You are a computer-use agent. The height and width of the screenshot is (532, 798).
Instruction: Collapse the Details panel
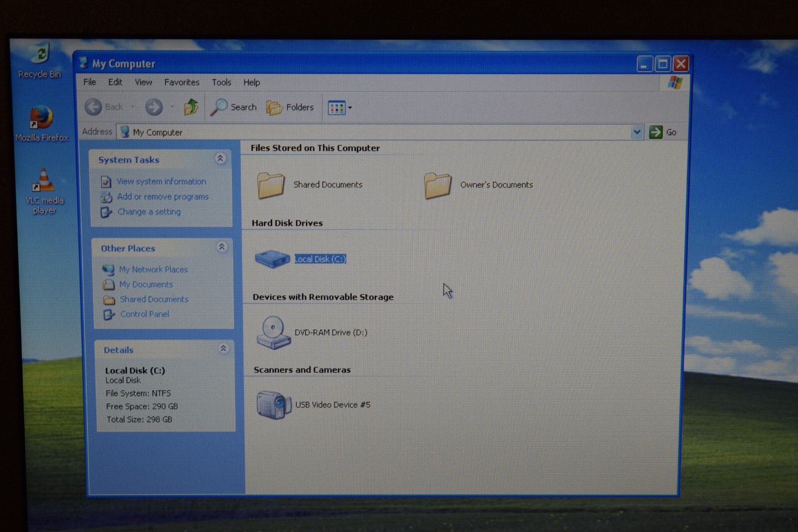tap(223, 348)
